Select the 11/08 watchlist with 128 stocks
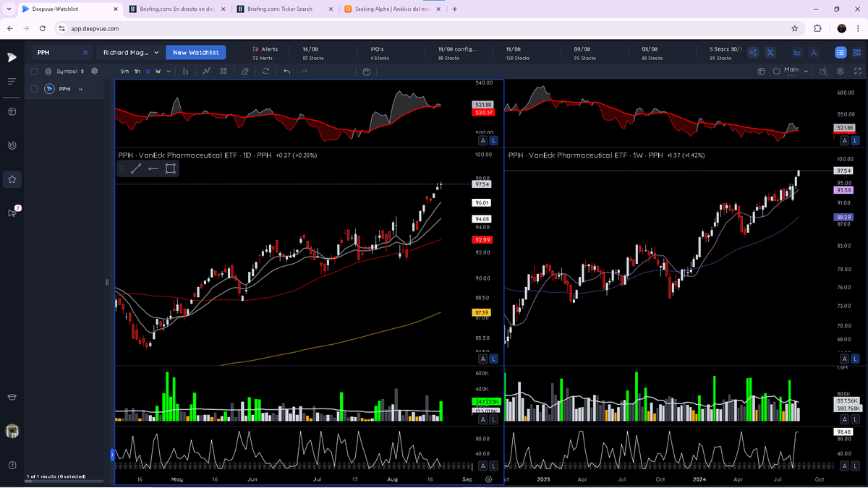 coord(517,53)
